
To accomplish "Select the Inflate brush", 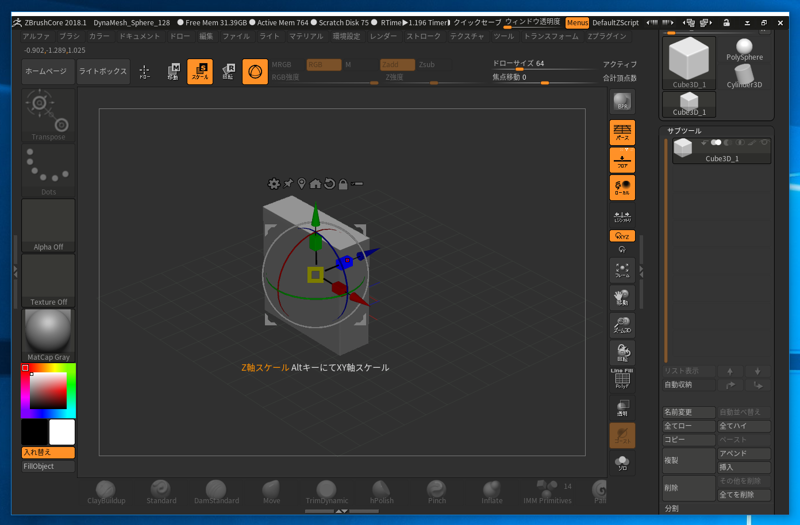I will point(492,490).
